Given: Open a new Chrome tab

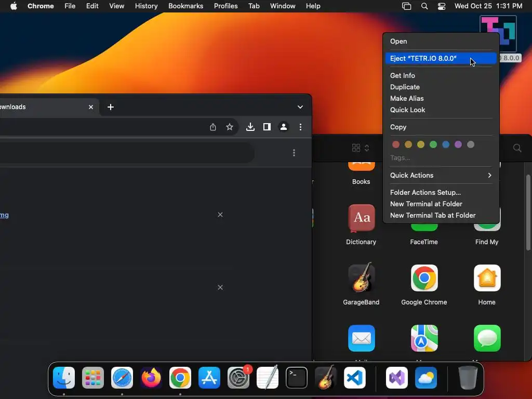Looking at the screenshot, I should [x=111, y=107].
